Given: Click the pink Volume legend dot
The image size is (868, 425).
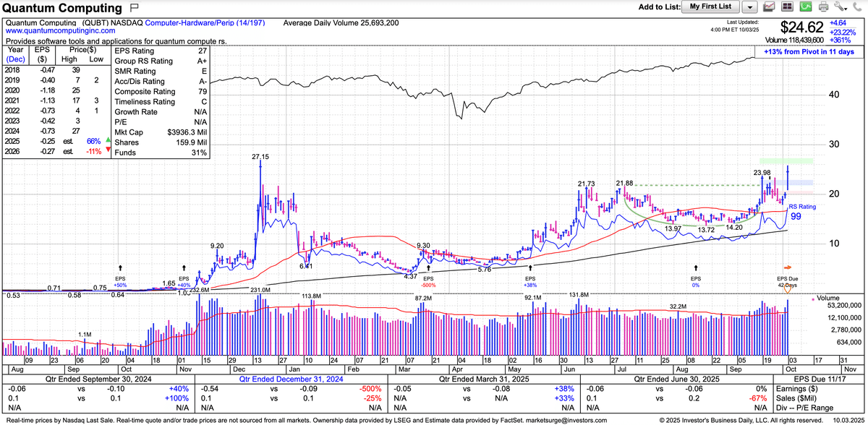Looking at the screenshot, I should tap(814, 297).
